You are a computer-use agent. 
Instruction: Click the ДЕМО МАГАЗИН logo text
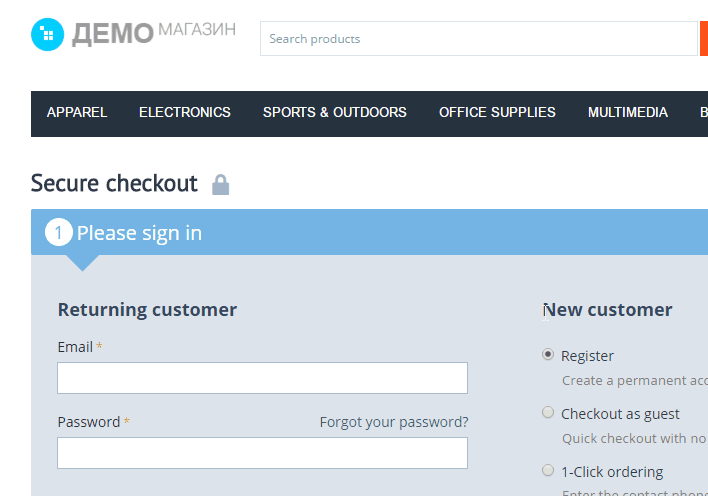(x=154, y=33)
